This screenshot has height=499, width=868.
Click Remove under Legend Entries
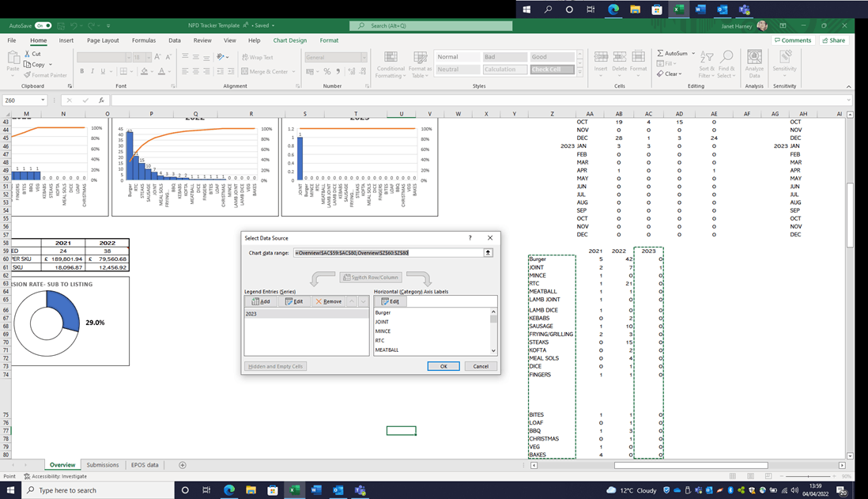click(328, 301)
